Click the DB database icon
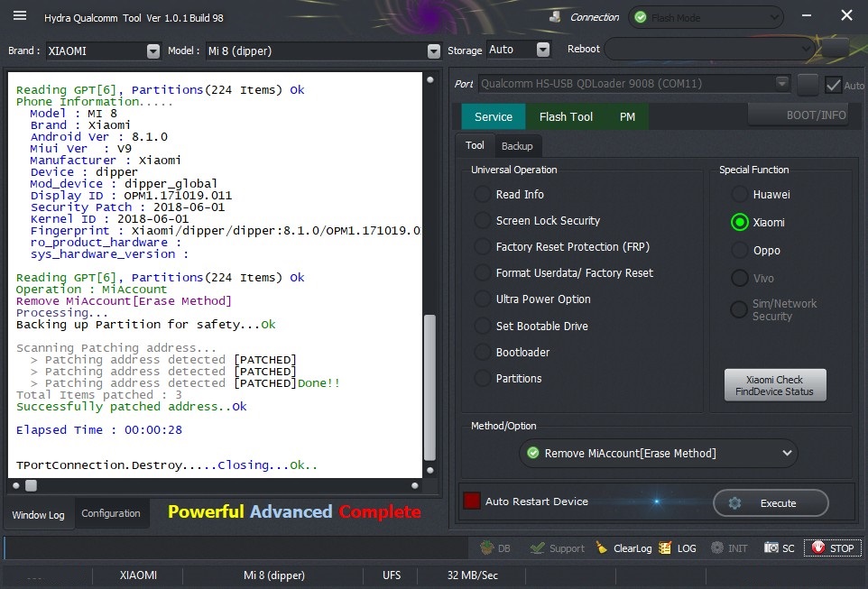 pyautogui.click(x=487, y=548)
